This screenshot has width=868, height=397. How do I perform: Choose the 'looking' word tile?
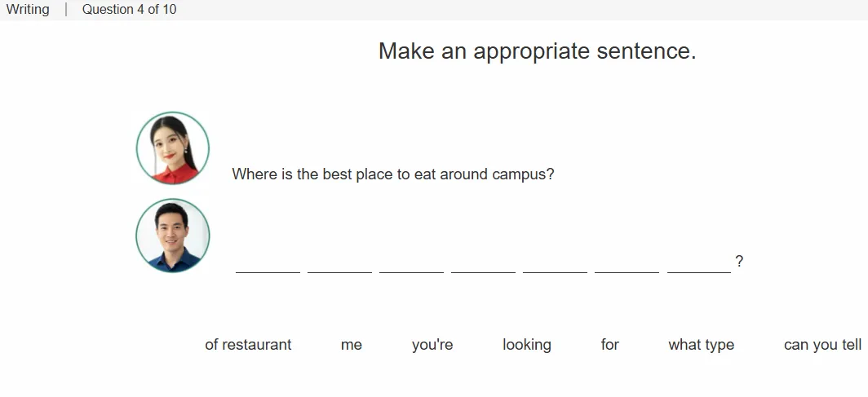click(527, 345)
